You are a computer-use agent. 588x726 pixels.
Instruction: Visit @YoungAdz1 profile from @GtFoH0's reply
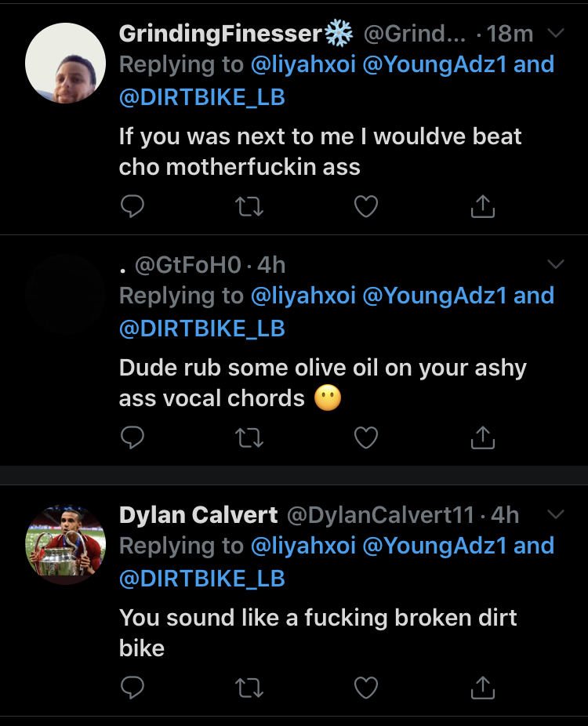[434, 296]
